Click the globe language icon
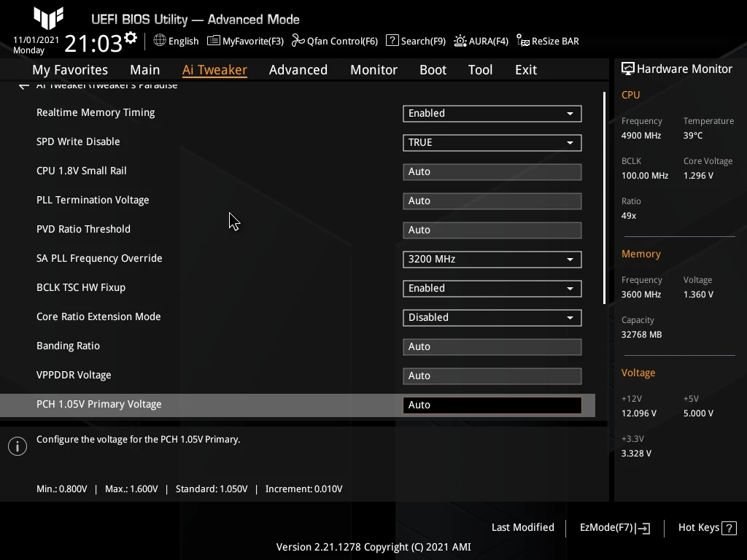Viewport: 747px width, 560px height. [160, 41]
